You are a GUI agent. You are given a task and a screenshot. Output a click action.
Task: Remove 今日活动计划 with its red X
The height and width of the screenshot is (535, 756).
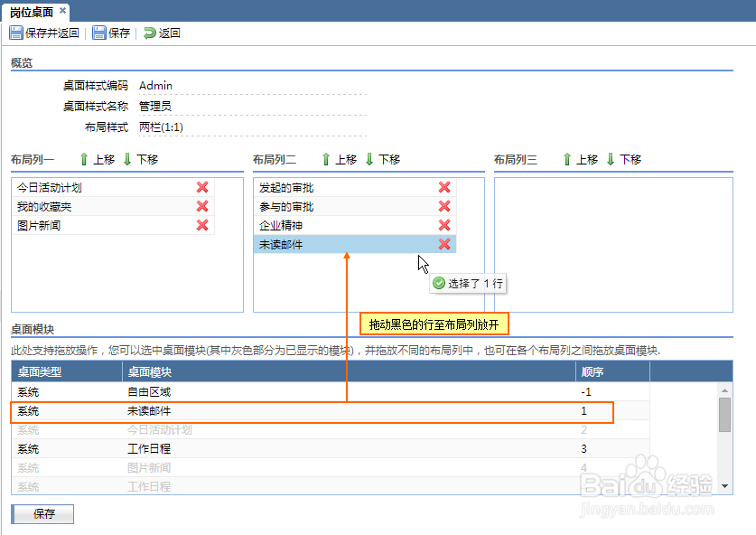pyautogui.click(x=202, y=187)
